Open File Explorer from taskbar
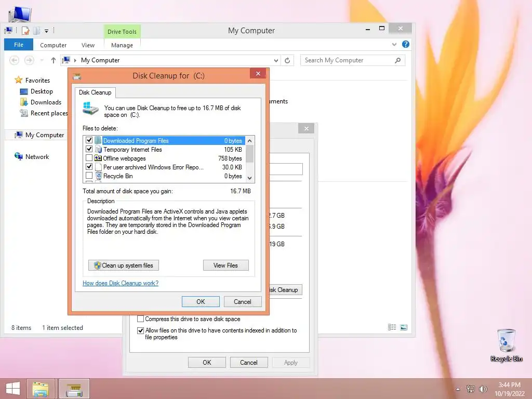532x399 pixels. 41,389
